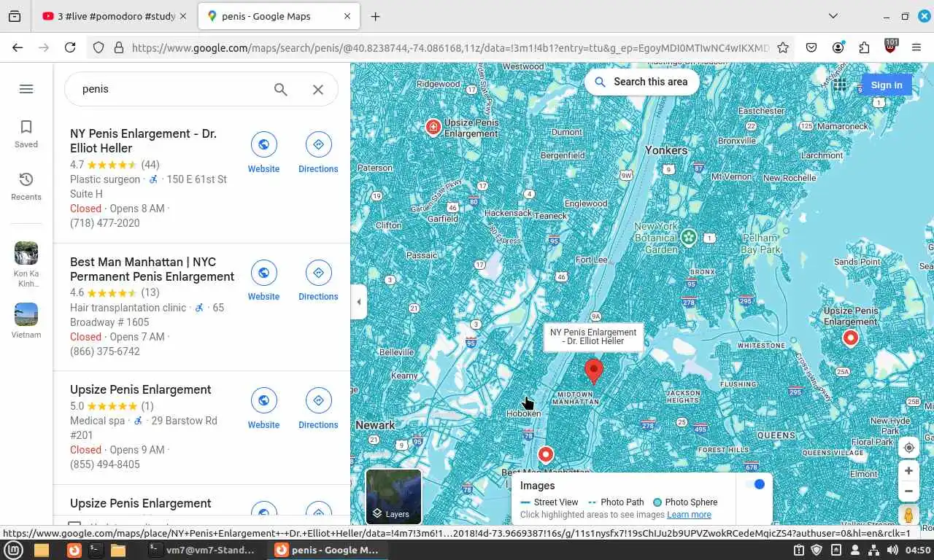
Task: Open the uBlock extension icon
Action: click(x=890, y=47)
